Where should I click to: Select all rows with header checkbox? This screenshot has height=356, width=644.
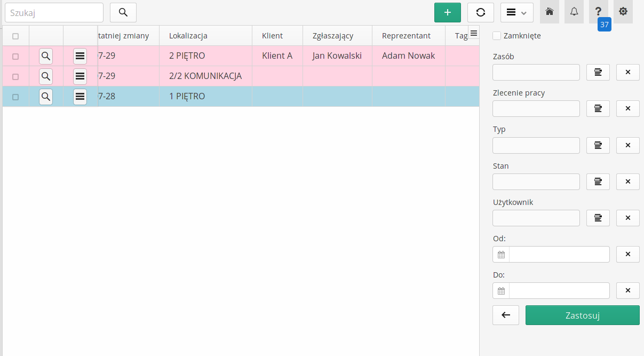15,36
